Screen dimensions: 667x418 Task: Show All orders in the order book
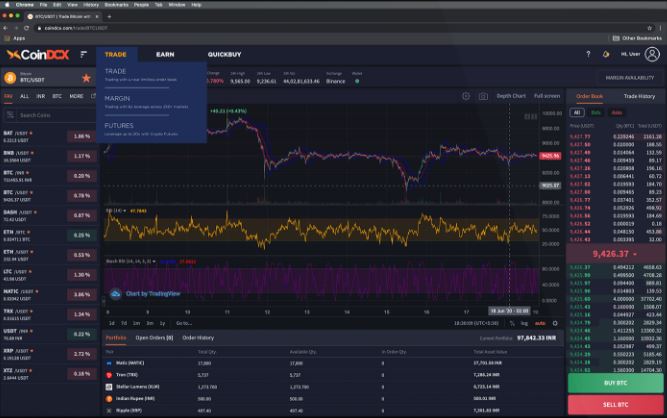pos(577,113)
